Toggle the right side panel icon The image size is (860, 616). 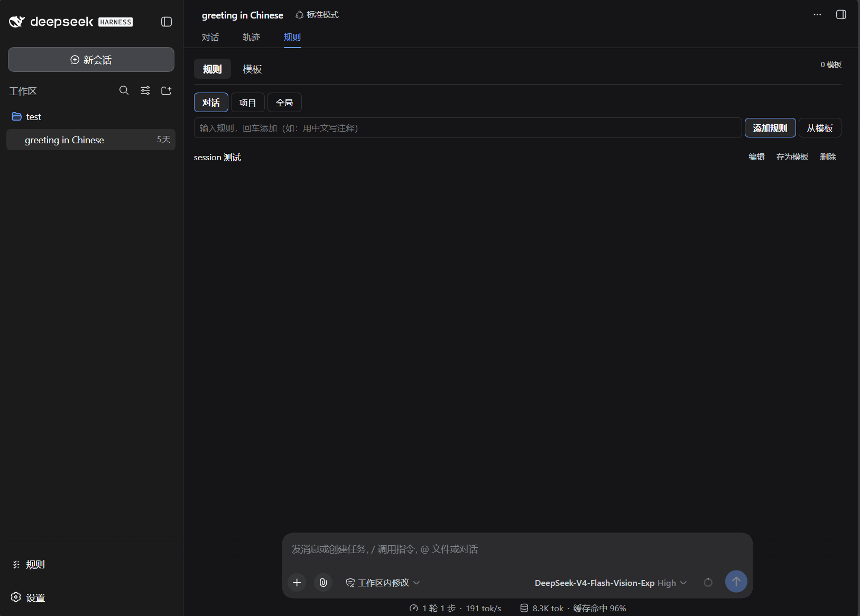841,15
